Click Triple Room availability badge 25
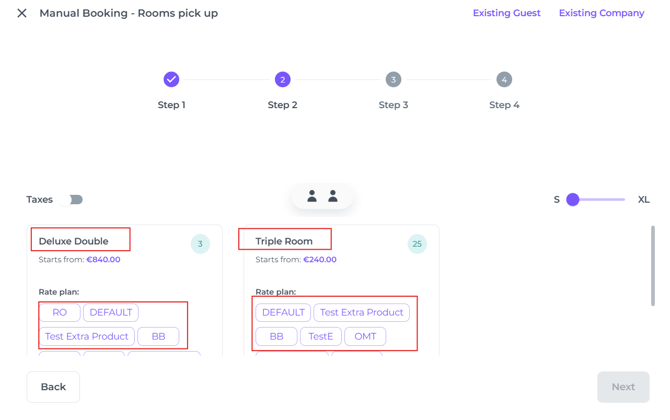The width and height of the screenshot is (670, 420). pos(417,244)
